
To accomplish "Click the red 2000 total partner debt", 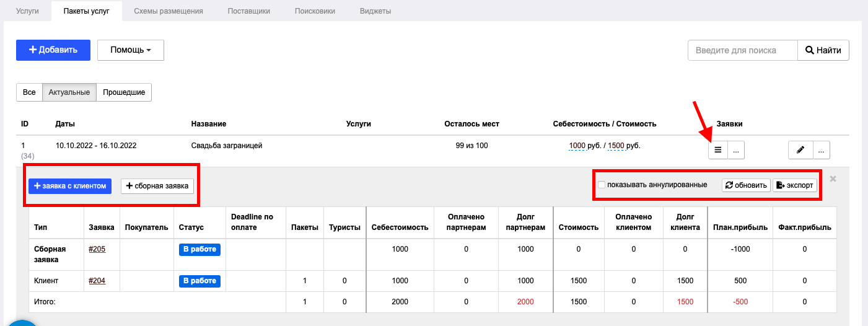I will (525, 302).
